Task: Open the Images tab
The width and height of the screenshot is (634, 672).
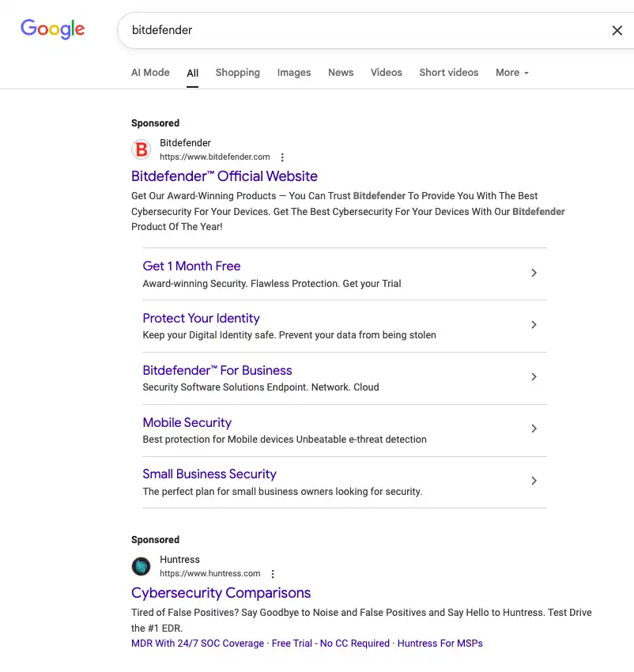Action: click(x=293, y=73)
